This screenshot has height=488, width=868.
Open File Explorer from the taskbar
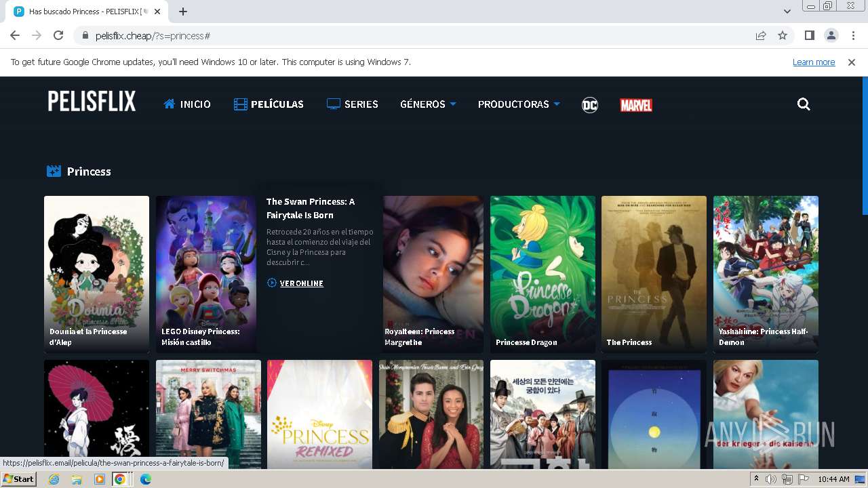pyautogui.click(x=77, y=479)
